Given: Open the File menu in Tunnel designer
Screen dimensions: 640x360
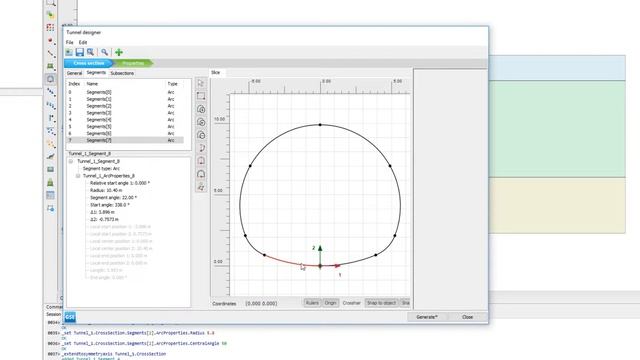Looking at the screenshot, I should point(70,42).
